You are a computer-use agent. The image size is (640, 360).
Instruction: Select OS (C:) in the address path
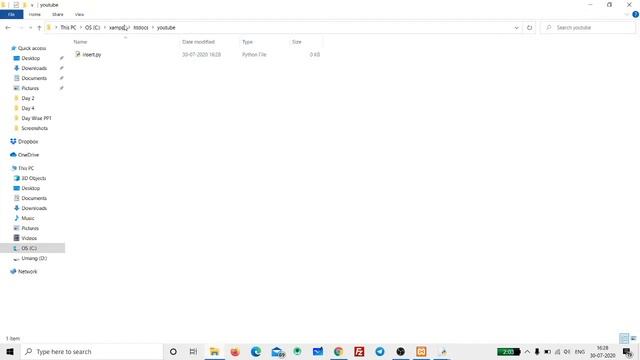[92, 27]
